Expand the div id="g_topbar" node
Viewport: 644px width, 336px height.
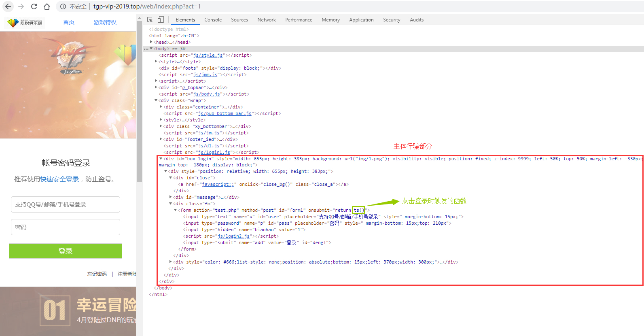[x=156, y=87]
